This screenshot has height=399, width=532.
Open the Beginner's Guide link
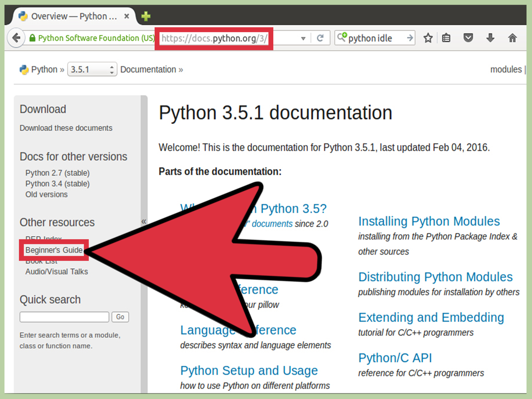(54, 250)
